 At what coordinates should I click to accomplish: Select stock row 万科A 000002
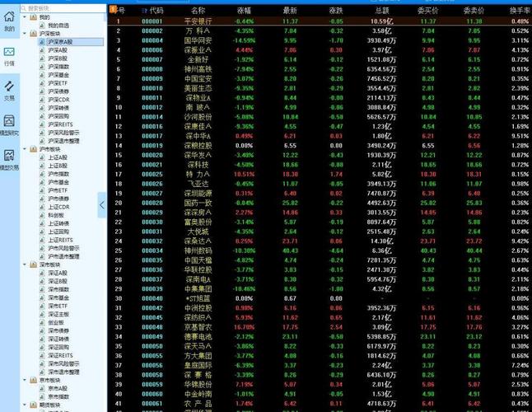[x=320, y=30]
